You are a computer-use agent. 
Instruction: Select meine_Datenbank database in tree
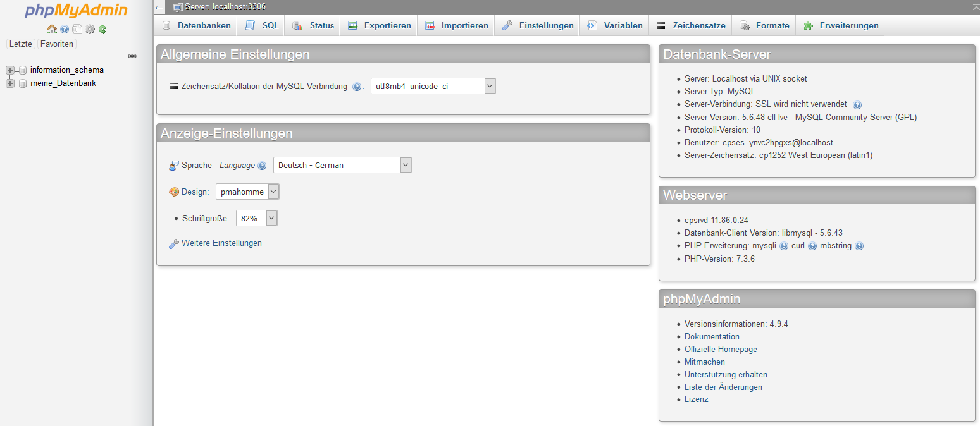tap(63, 83)
